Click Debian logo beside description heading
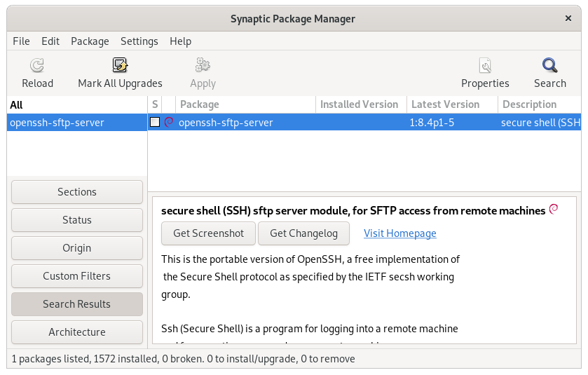Viewport: 588px width, 375px height. (554, 210)
